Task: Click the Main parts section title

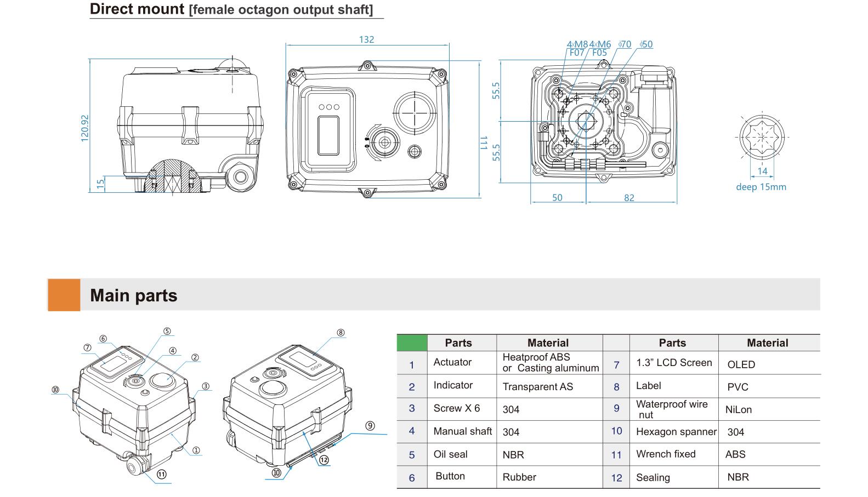Action: click(134, 295)
